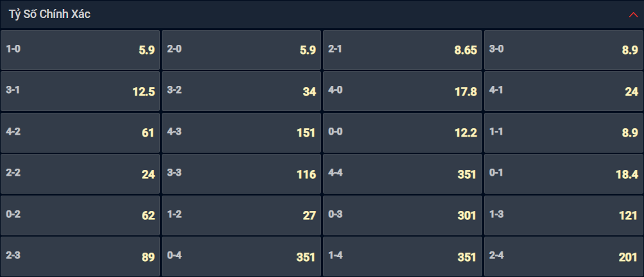This screenshot has height=277, width=644.
Task: Choose the 3-3 score at 116
Action: [241, 174]
